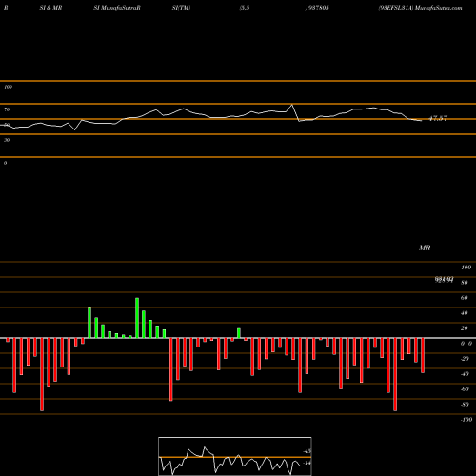Click the 'SI(TM)' header text
Viewport: 476px width, 476px height.
tap(181, 8)
